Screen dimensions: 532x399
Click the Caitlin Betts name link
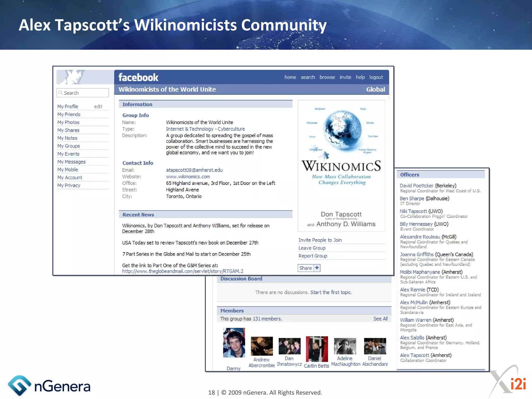coord(316,366)
